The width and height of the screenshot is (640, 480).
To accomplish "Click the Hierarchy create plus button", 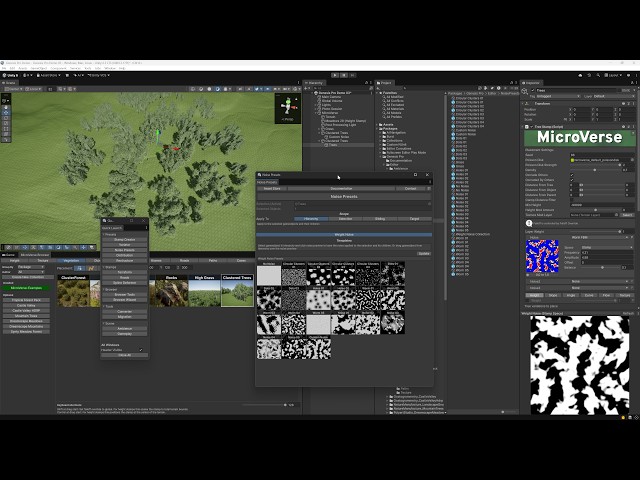I will pos(306,88).
